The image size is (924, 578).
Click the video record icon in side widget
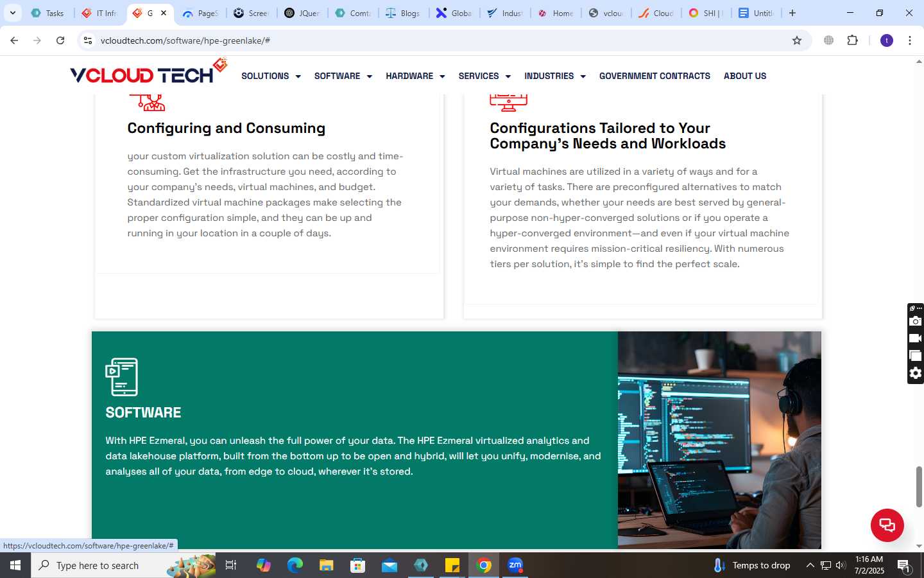916,338
